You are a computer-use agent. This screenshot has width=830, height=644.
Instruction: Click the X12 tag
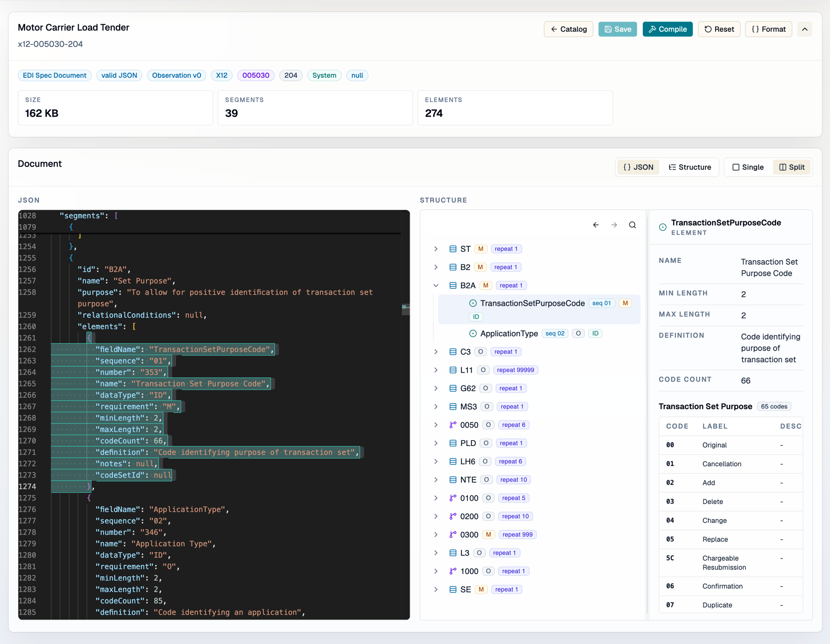pos(222,75)
